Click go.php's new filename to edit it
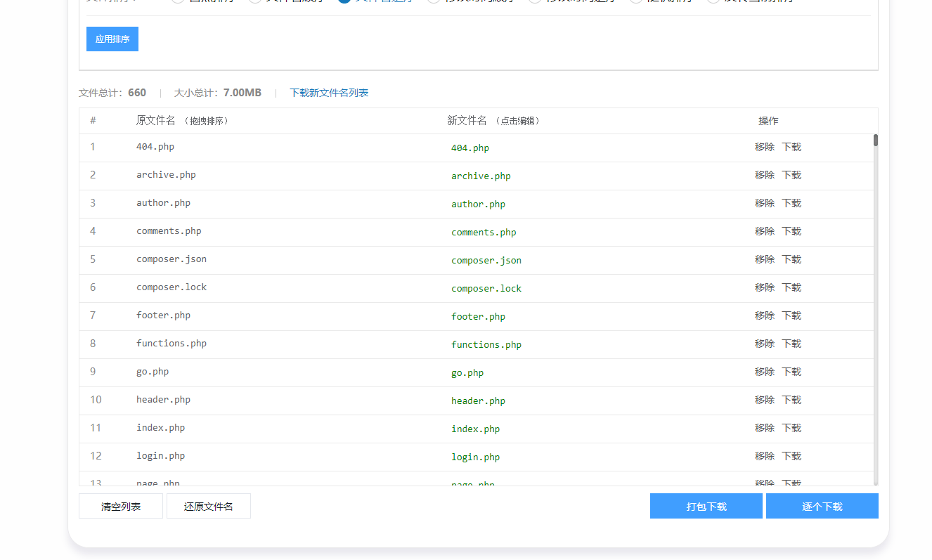 click(467, 372)
